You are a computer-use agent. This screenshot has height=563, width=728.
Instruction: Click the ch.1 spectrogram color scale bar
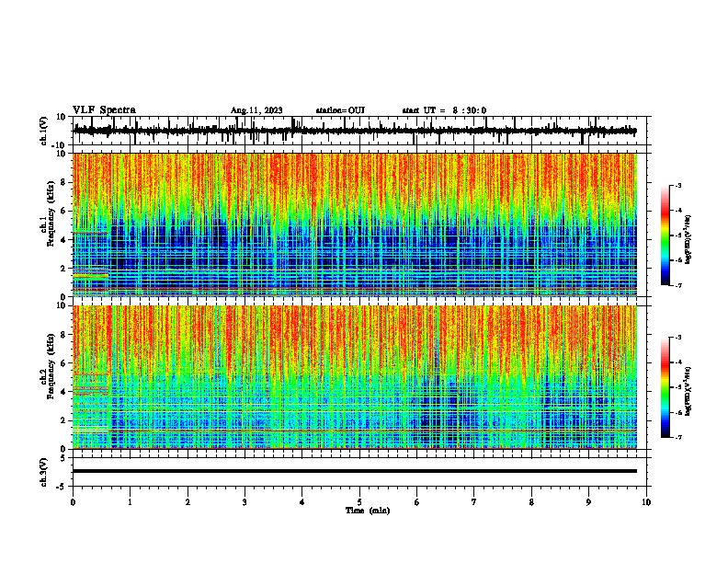point(665,236)
